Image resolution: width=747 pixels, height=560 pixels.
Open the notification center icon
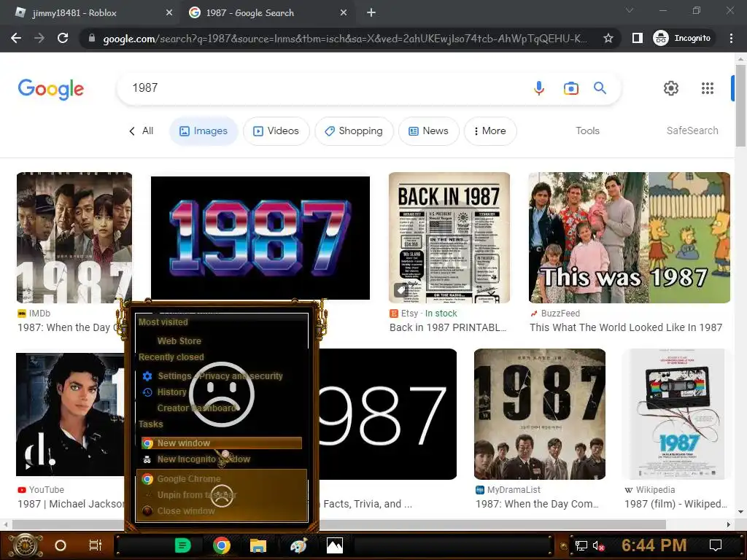tap(715, 545)
